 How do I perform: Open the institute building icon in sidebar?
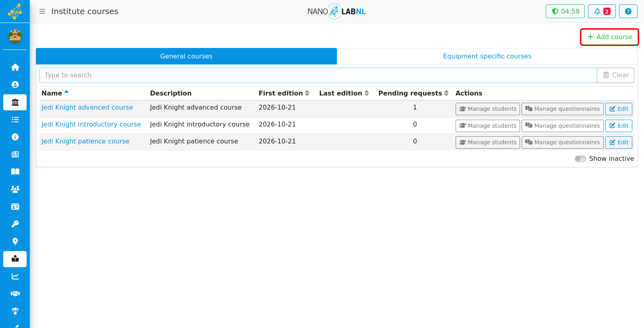coord(15,102)
